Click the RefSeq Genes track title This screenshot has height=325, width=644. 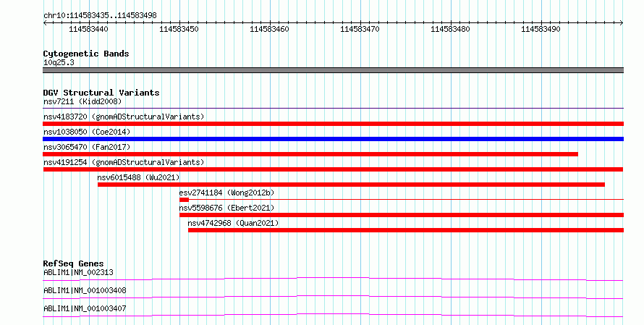[74, 263]
